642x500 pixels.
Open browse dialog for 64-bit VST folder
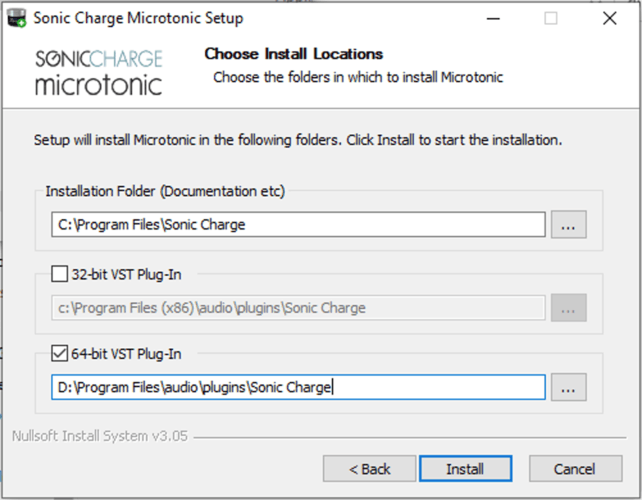click(x=569, y=387)
